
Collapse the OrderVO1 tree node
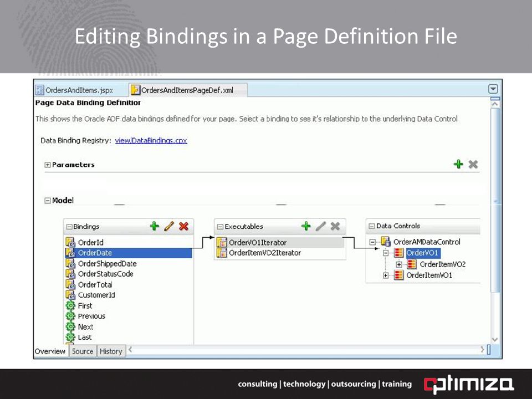pos(386,253)
